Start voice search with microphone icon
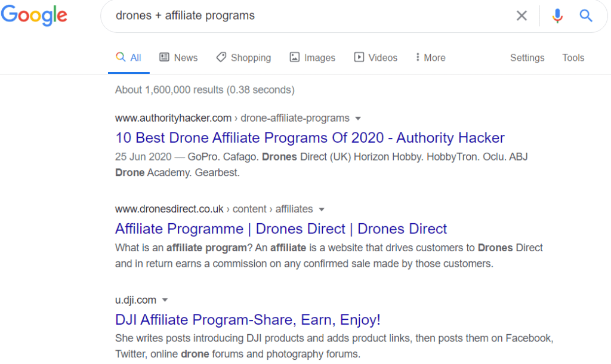Image resolution: width=611 pixels, height=364 pixels. 557,16
